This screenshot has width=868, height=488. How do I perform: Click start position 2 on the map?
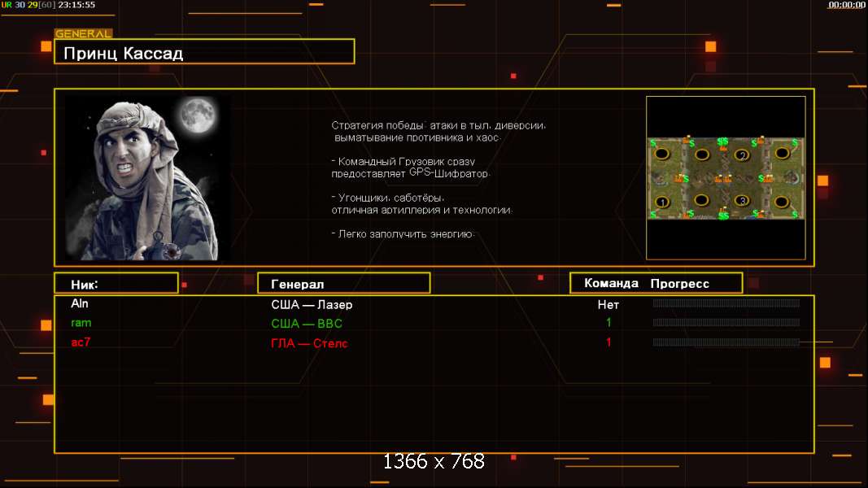pos(743,155)
